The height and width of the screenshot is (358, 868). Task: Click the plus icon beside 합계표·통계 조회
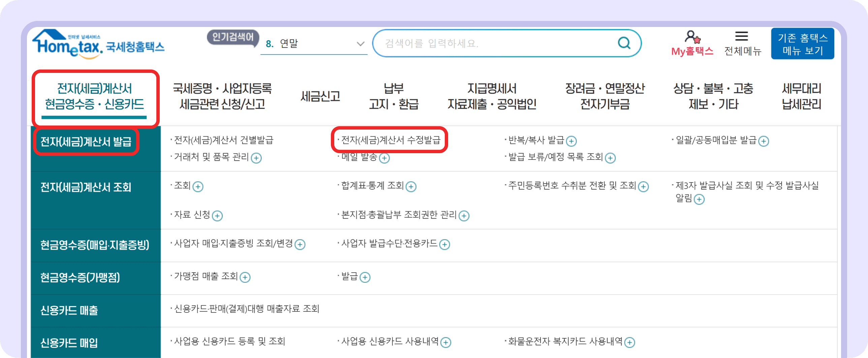tap(412, 186)
